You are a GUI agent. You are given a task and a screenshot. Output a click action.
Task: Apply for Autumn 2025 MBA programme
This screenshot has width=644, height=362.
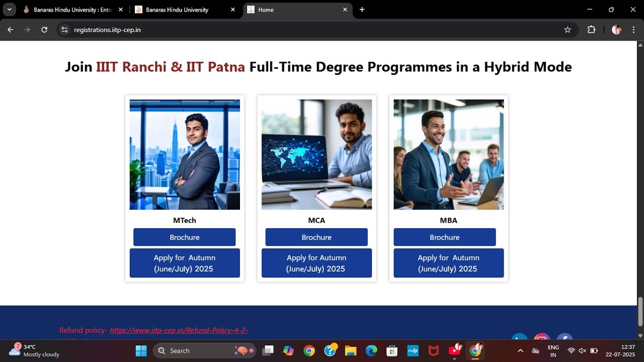(x=449, y=263)
